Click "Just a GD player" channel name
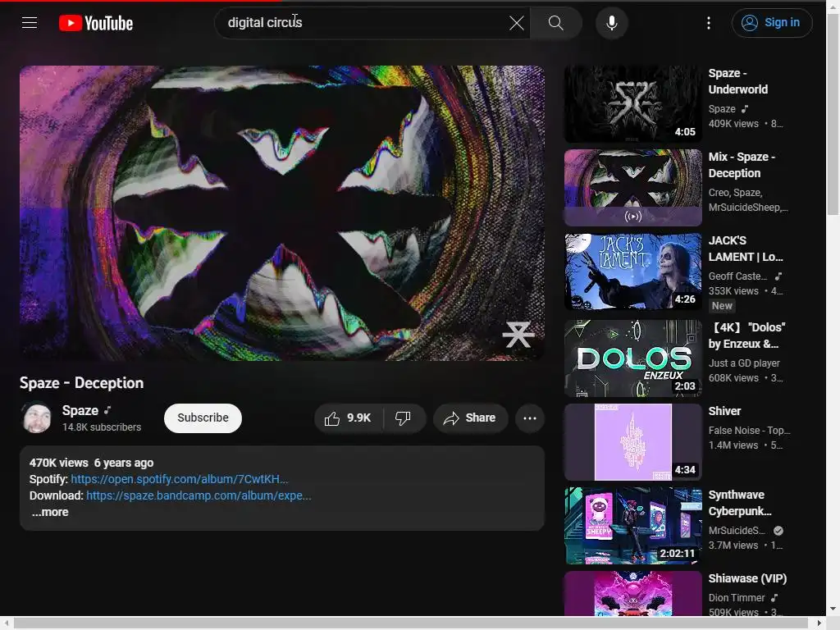This screenshot has width=840, height=630. 744,363
